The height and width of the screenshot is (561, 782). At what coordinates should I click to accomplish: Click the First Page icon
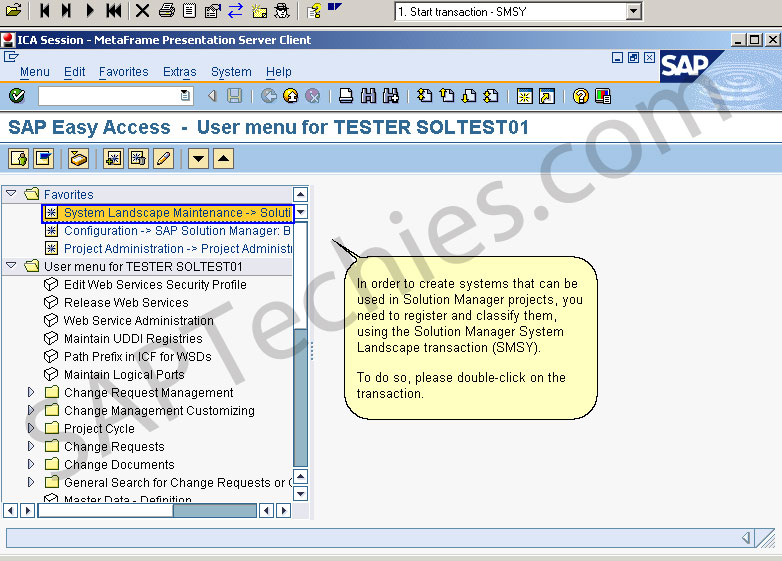click(x=424, y=96)
